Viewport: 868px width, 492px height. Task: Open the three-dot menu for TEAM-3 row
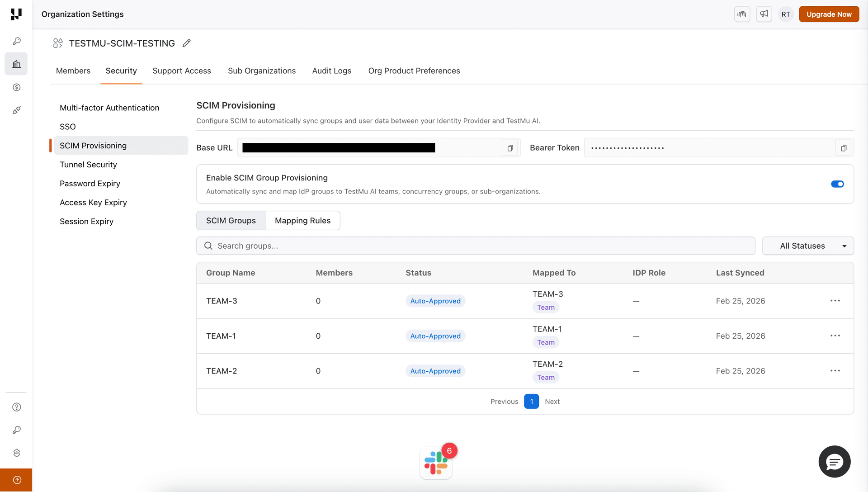[x=835, y=300]
